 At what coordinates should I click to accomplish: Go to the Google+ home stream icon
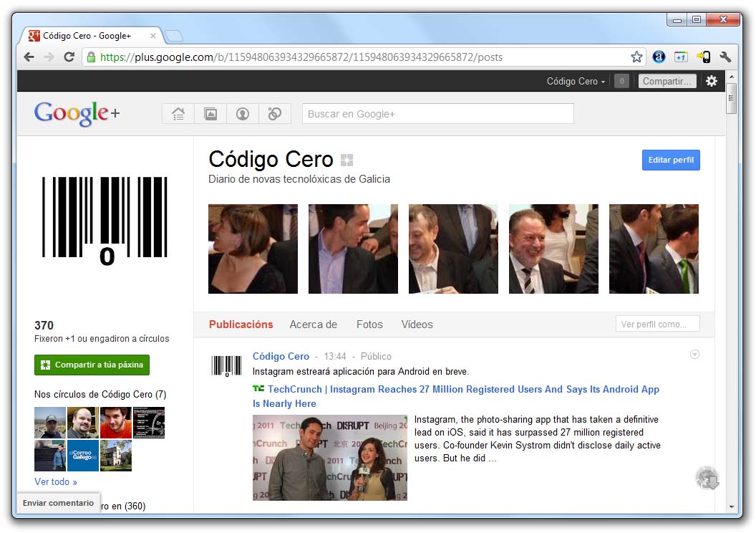click(x=178, y=114)
